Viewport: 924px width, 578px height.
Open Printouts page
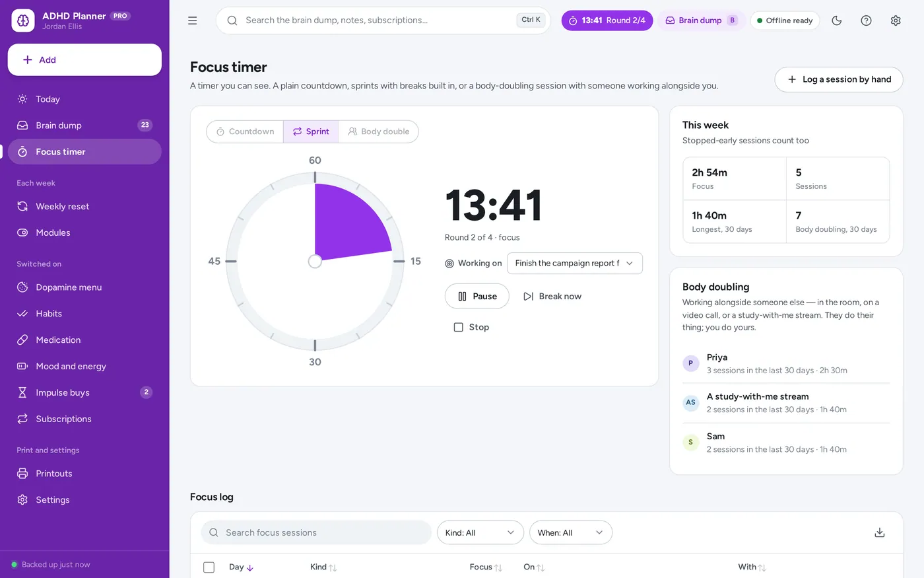pyautogui.click(x=84, y=474)
